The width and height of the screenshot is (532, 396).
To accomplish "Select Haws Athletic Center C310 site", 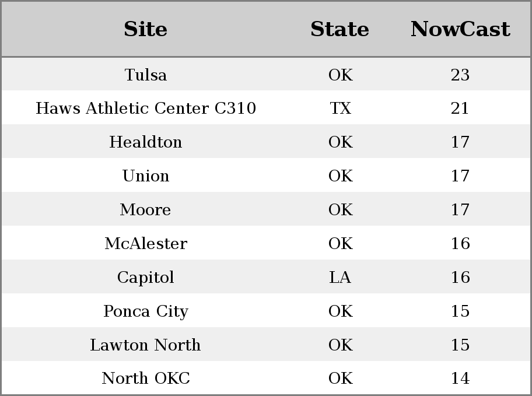I will 146,108.
